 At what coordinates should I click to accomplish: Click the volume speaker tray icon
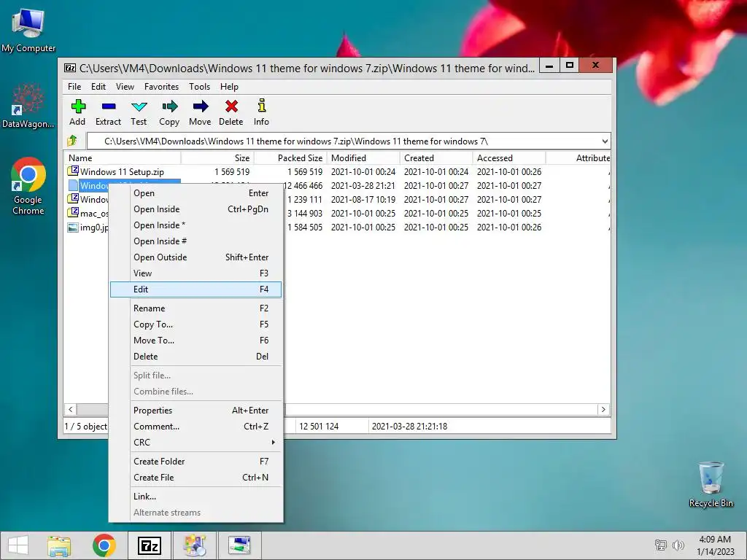(x=678, y=545)
